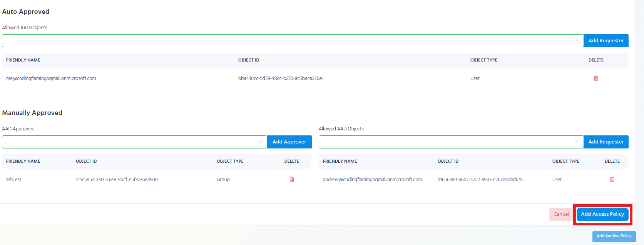Image resolution: width=644 pixels, height=245 pixels.
Task: Click the Add Another Policy button
Action: [614, 236]
